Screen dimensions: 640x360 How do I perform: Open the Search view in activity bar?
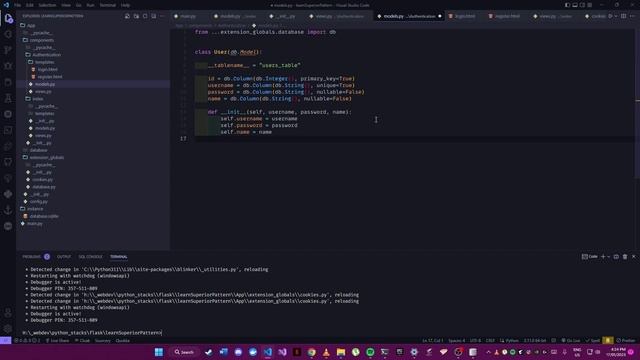click(8, 34)
